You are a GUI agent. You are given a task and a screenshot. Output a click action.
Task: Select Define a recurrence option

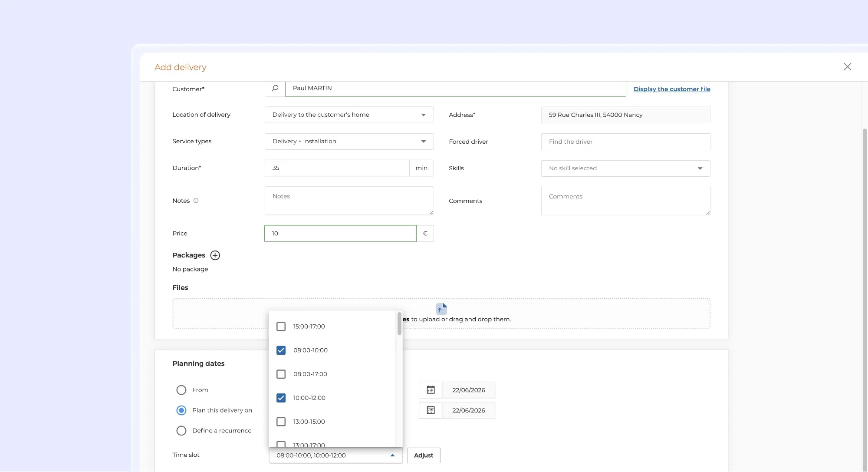click(181, 431)
